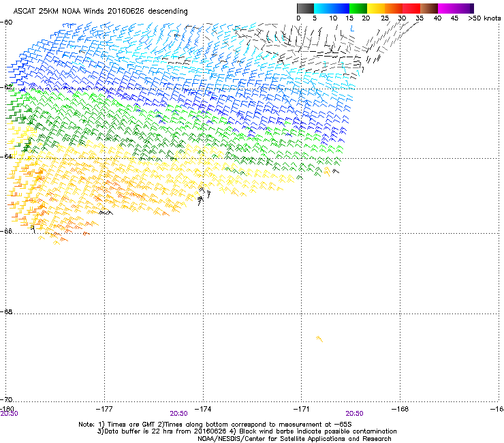Screen dimensions: 504x443
Task: Click the isolated orange wind barb near -68 latitude
Action: (x=319, y=339)
